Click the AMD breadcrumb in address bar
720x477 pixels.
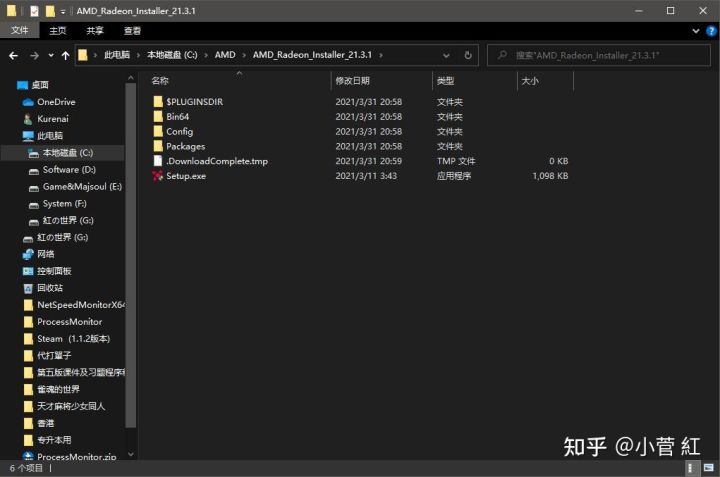(225, 55)
